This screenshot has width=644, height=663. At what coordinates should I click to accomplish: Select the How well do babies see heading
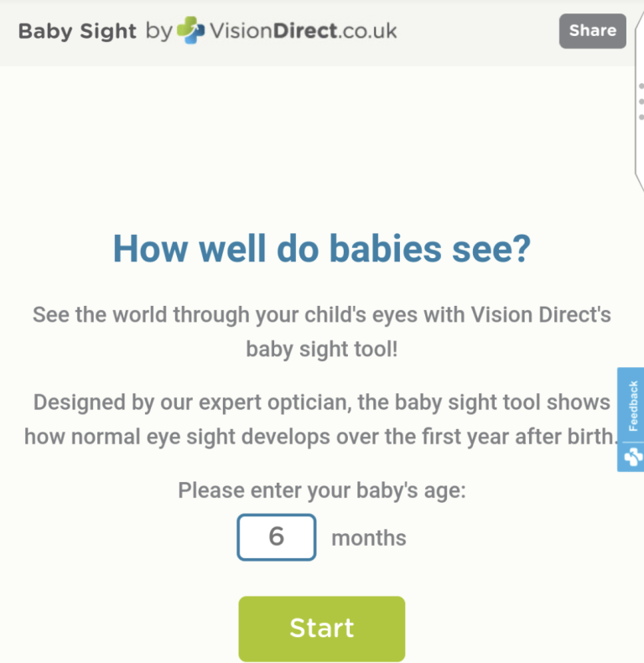coord(321,249)
